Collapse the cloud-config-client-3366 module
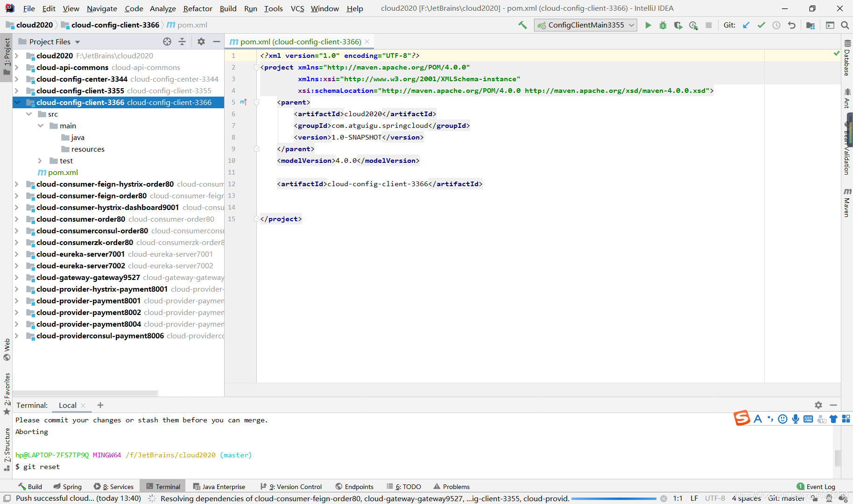853x504 pixels. click(17, 102)
